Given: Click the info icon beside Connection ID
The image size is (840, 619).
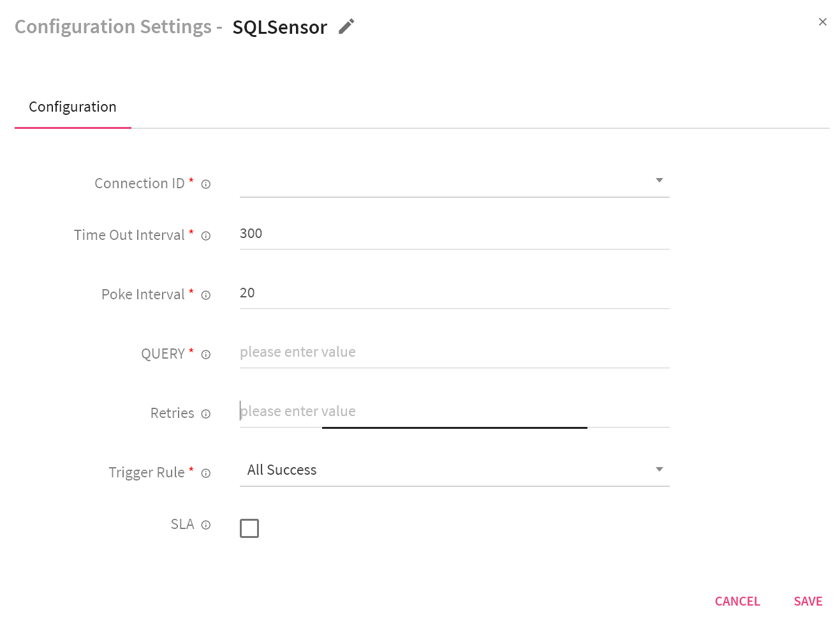Looking at the screenshot, I should pyautogui.click(x=205, y=184).
